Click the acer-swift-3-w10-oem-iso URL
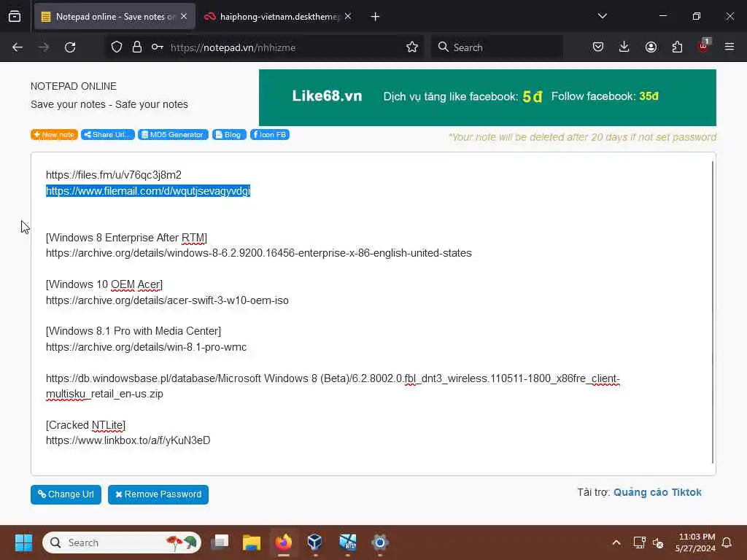 [167, 300]
